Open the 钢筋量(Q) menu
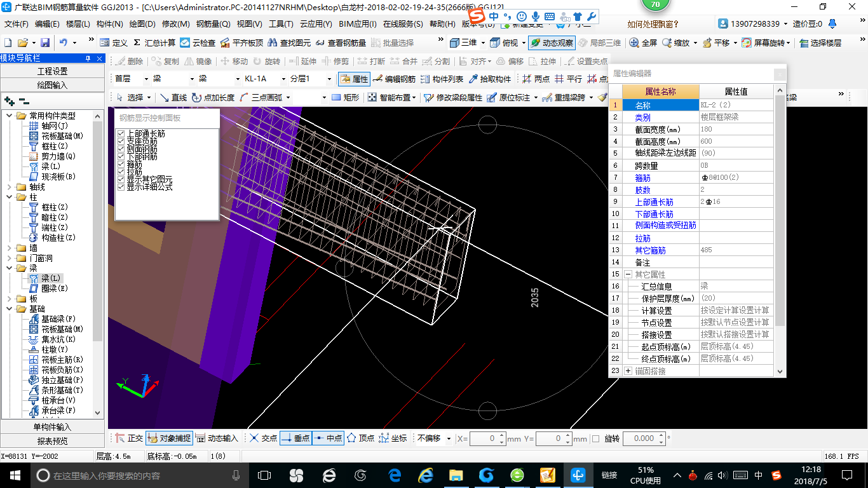The width and height of the screenshot is (868, 488). [x=213, y=24]
